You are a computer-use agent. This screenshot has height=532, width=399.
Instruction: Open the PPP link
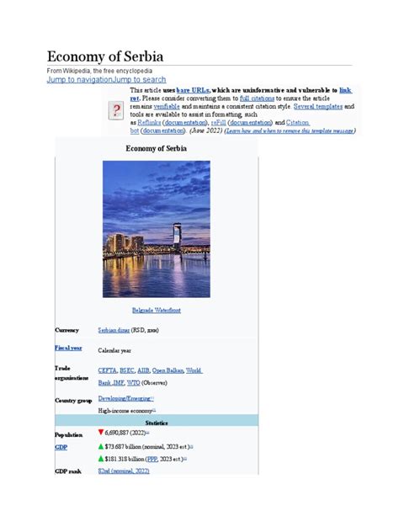pyautogui.click(x=152, y=459)
